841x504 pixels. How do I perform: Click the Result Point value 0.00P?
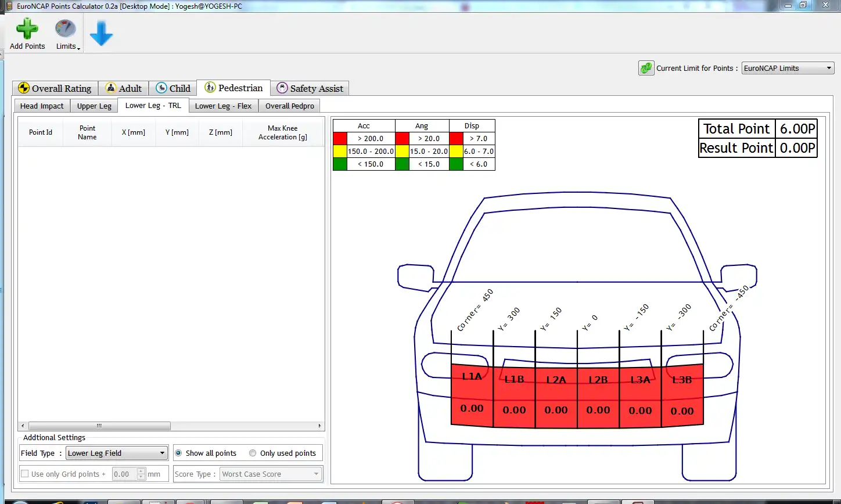[x=796, y=148]
